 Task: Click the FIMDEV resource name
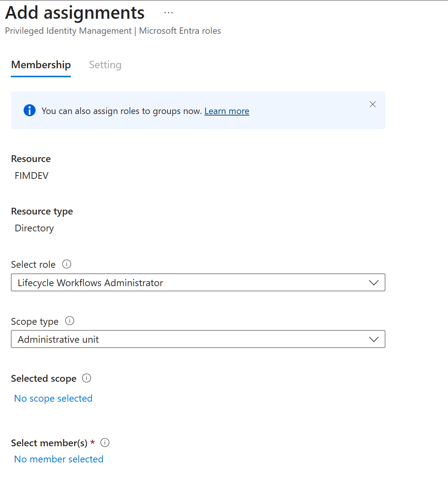pos(31,175)
